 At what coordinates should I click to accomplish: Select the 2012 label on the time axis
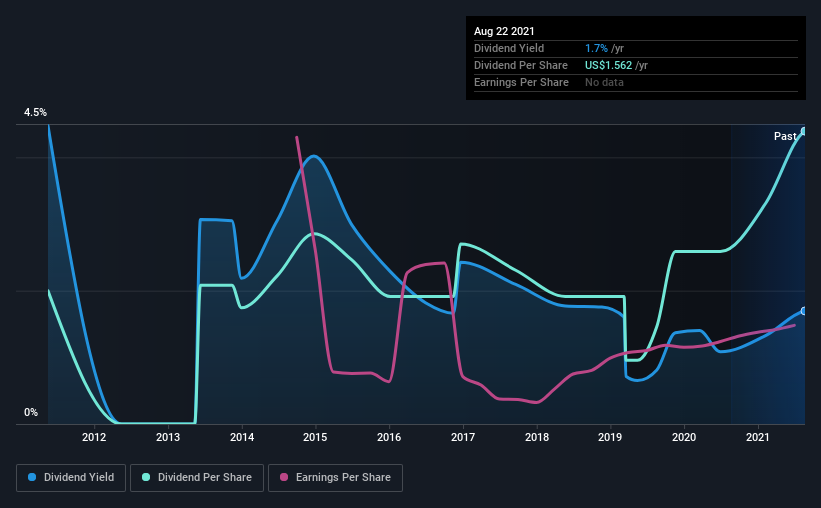pyautogui.click(x=94, y=437)
